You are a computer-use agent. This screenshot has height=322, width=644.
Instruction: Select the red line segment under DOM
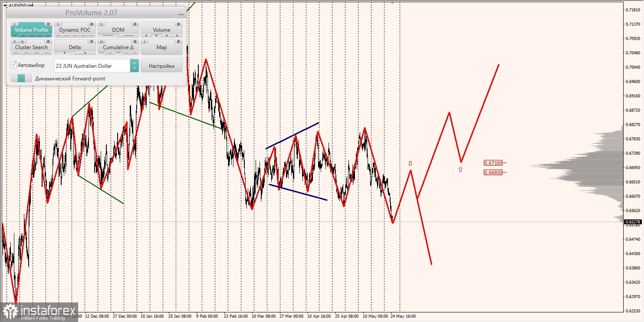click(128, 36)
